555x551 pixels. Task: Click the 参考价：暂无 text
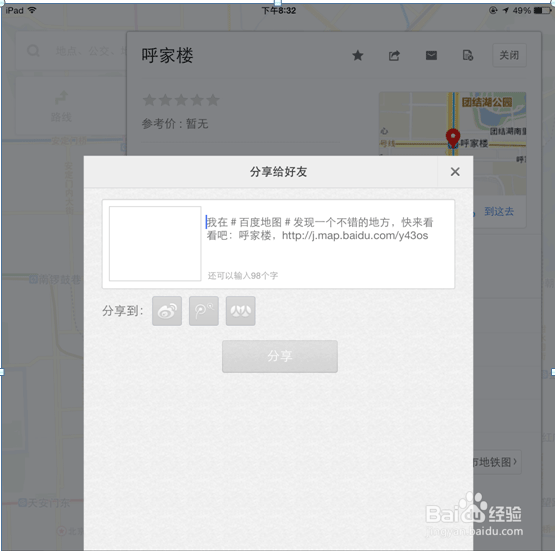[x=175, y=124]
